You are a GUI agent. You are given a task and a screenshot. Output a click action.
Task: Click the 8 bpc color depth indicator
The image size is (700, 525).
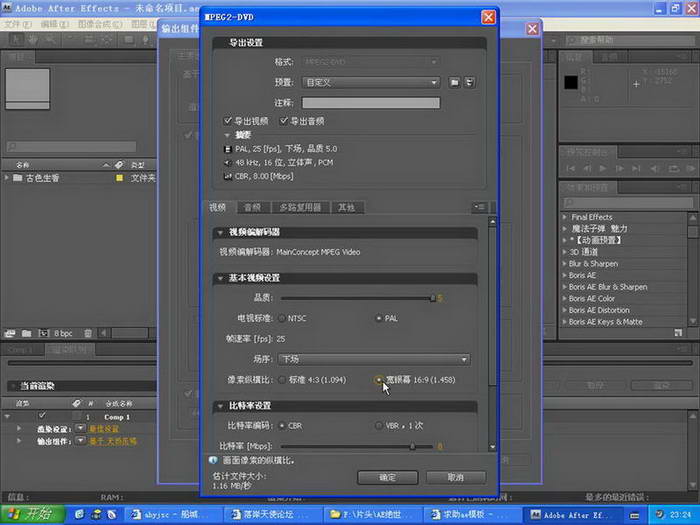pos(63,333)
